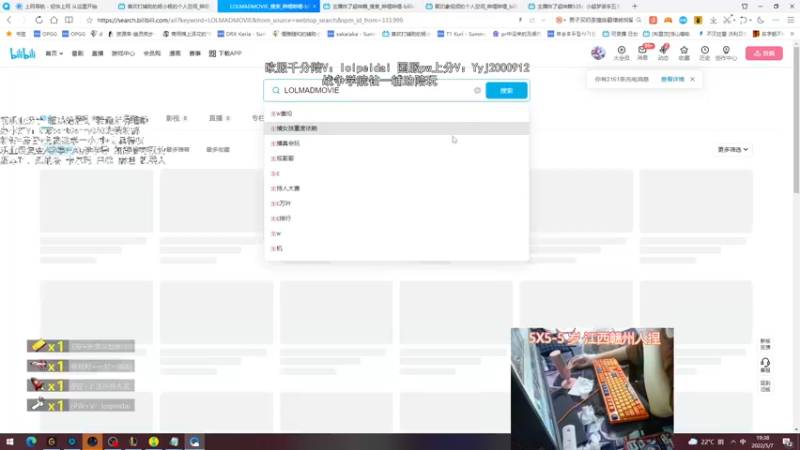Open the 会员购 nav link
Image resolution: width=800 pixels, height=450 pixels.
coord(152,53)
